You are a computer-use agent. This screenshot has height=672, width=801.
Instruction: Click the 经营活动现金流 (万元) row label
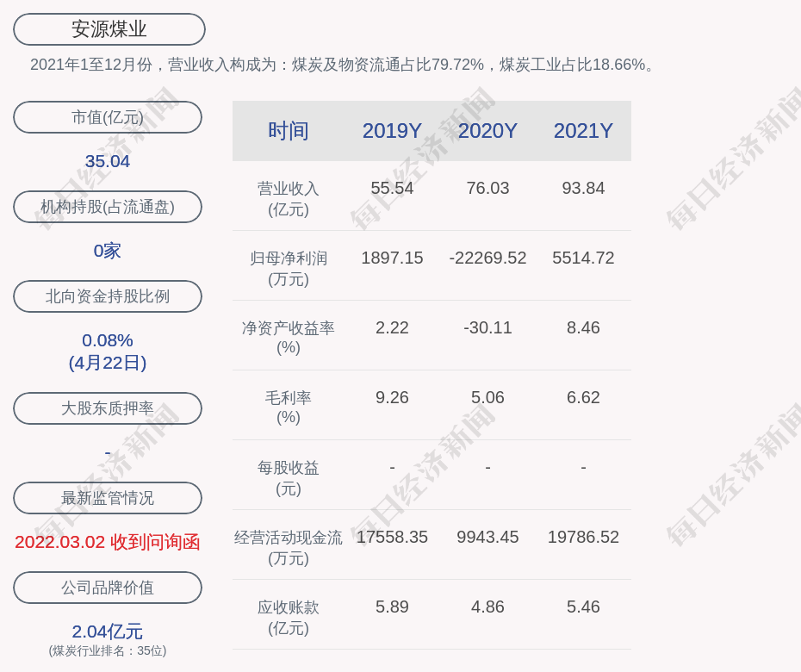[x=289, y=548]
